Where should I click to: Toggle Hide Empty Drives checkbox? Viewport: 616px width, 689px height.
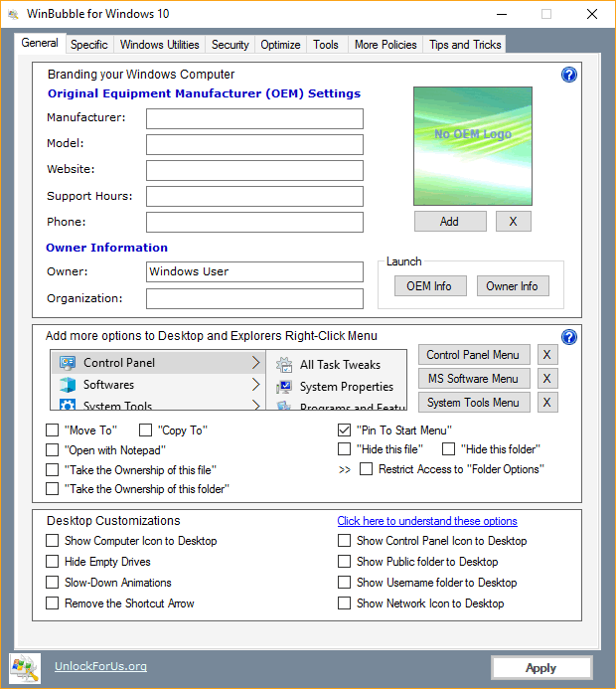point(53,561)
